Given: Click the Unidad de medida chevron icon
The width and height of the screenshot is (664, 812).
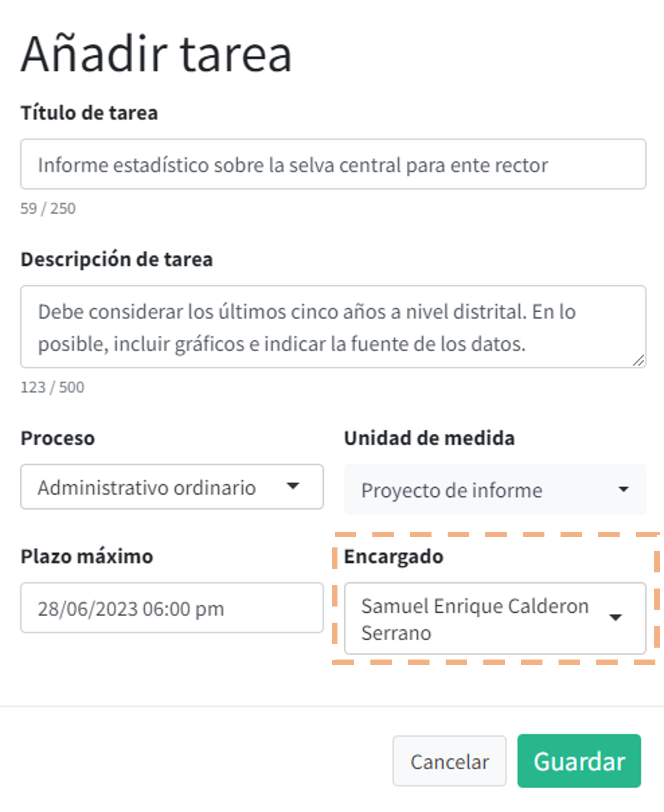Looking at the screenshot, I should coord(625,489).
